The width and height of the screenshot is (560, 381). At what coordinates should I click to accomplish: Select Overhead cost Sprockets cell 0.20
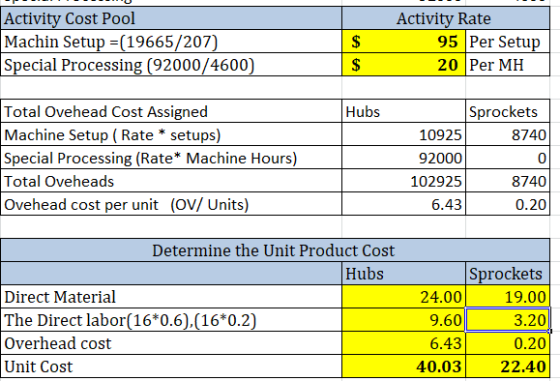tap(508, 343)
